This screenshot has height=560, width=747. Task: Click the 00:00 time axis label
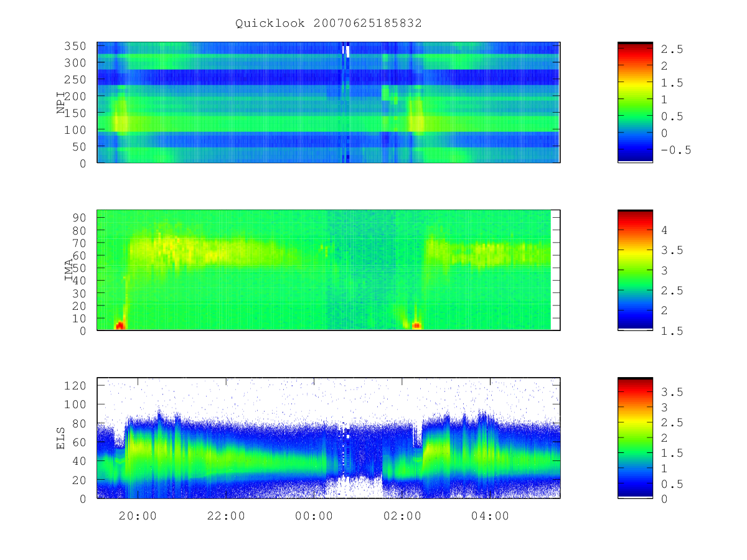tap(314, 516)
